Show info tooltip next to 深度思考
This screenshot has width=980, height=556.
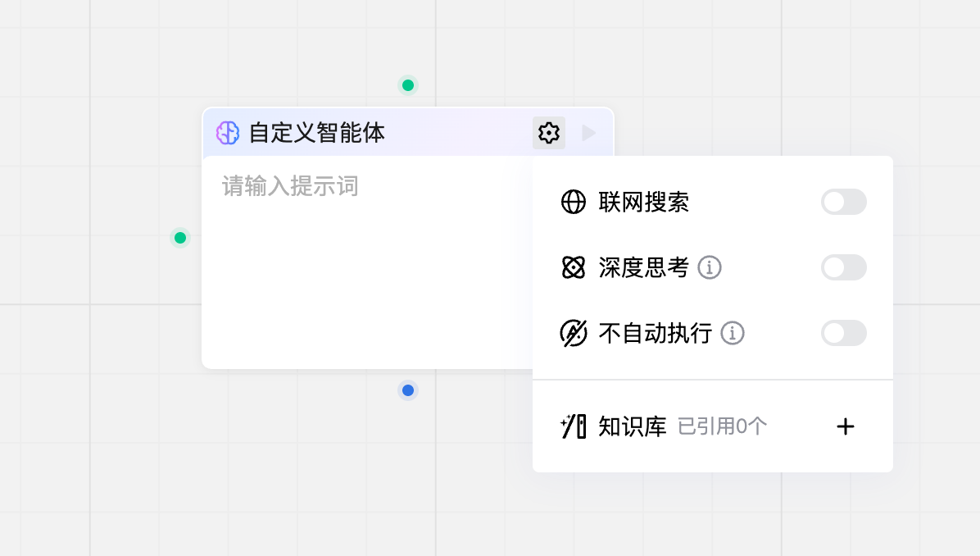pos(710,267)
